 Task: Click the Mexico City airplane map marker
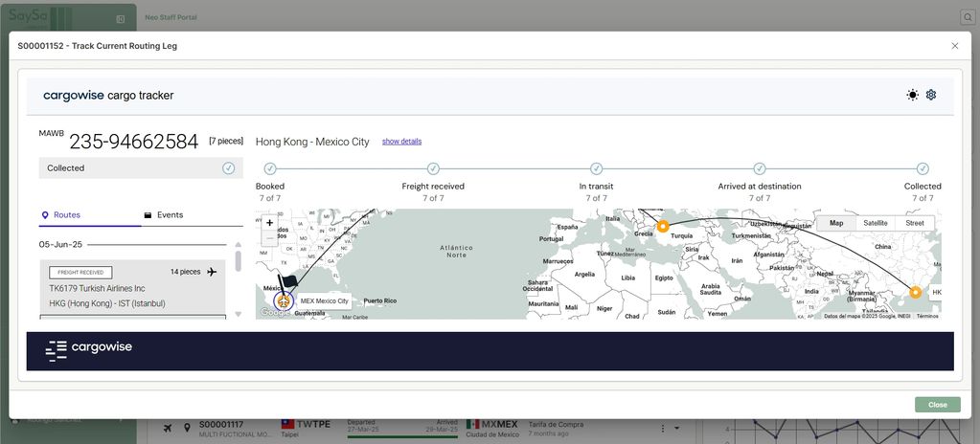(x=283, y=301)
